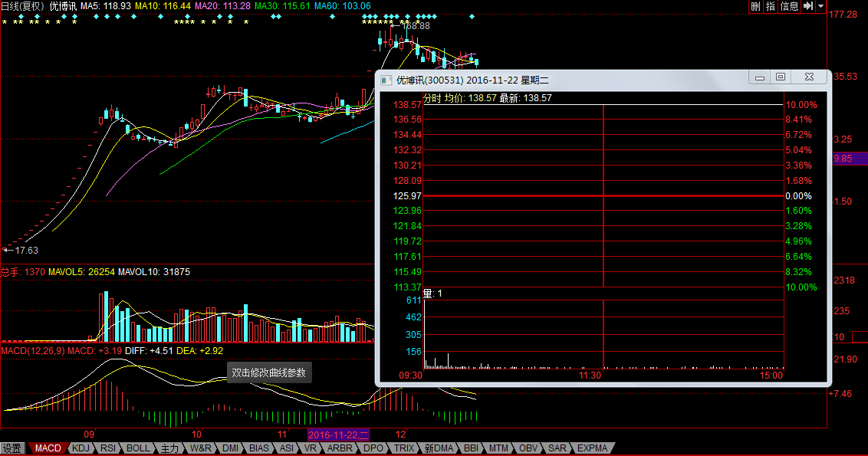Open the W&R indicator tab
Viewport: 868px width, 456px height.
(200, 448)
